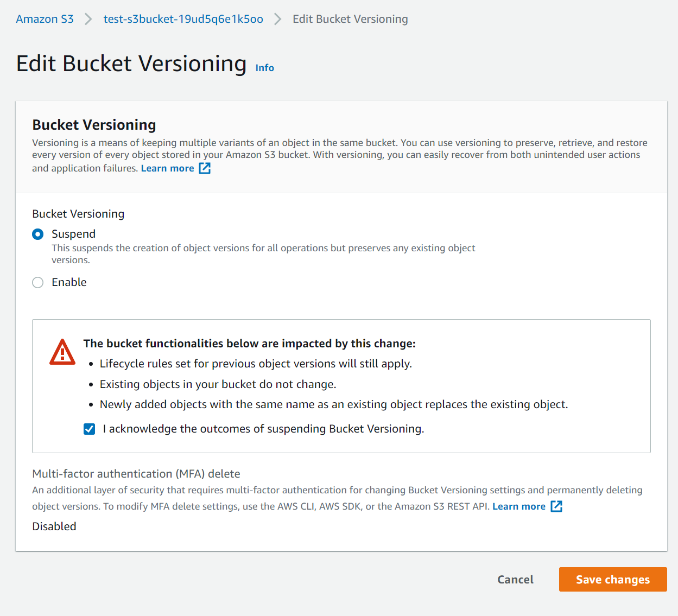Select the Suspend radio button

(x=38, y=234)
